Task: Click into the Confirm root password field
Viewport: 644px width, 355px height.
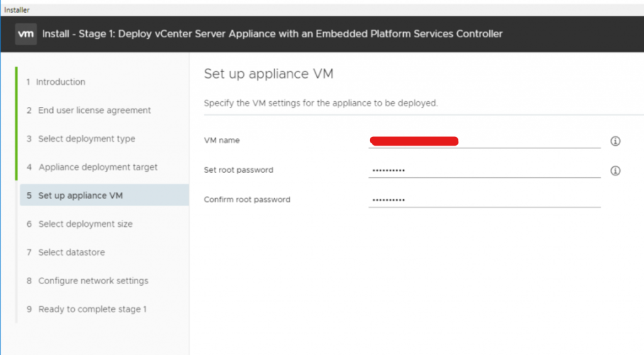Action: 485,200
